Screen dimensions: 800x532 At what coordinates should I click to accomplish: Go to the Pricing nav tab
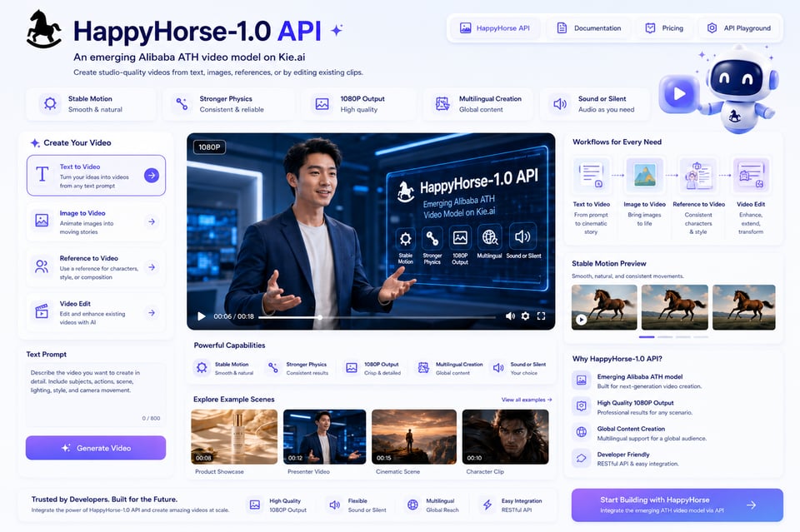tap(664, 28)
